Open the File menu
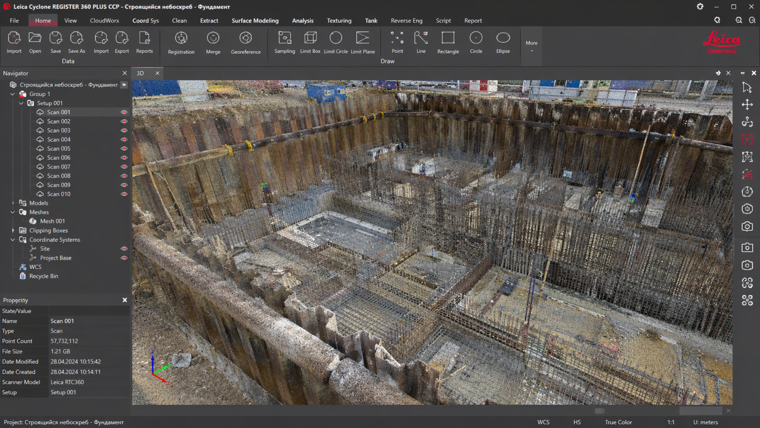760x428 pixels. [14, 20]
